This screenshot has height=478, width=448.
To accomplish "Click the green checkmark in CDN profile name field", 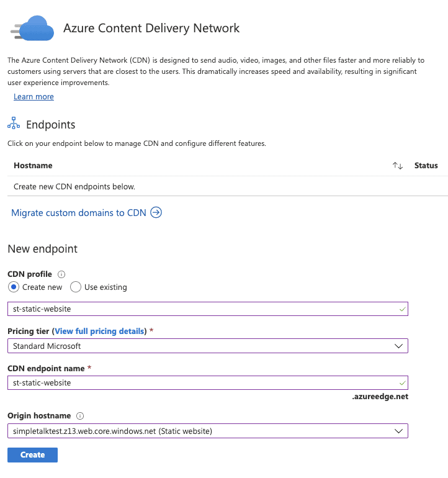I will 402,309.
